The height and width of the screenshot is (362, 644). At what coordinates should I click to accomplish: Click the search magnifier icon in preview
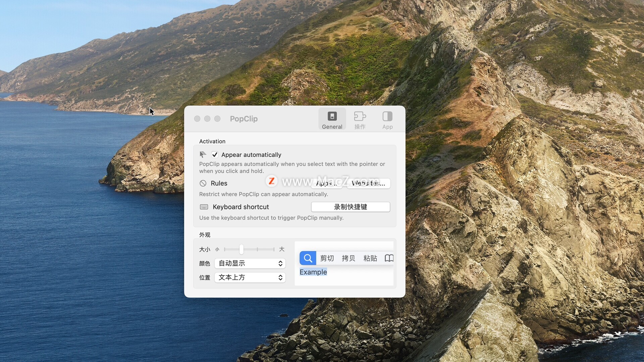click(308, 258)
